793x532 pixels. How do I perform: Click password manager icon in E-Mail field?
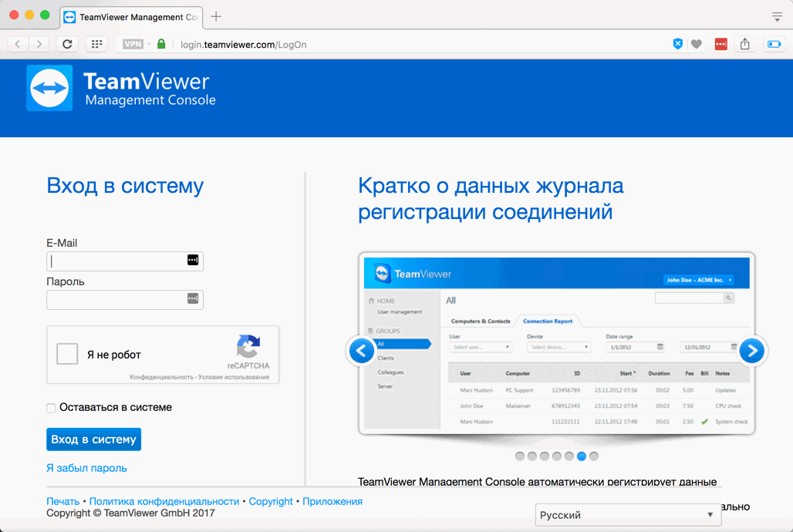193,260
